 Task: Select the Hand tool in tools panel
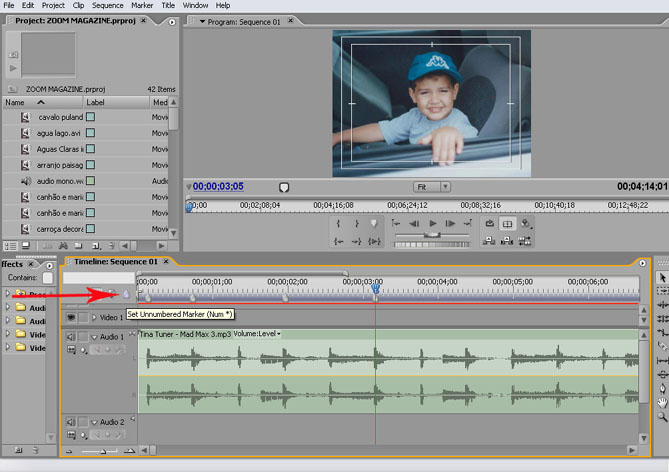pos(661,403)
